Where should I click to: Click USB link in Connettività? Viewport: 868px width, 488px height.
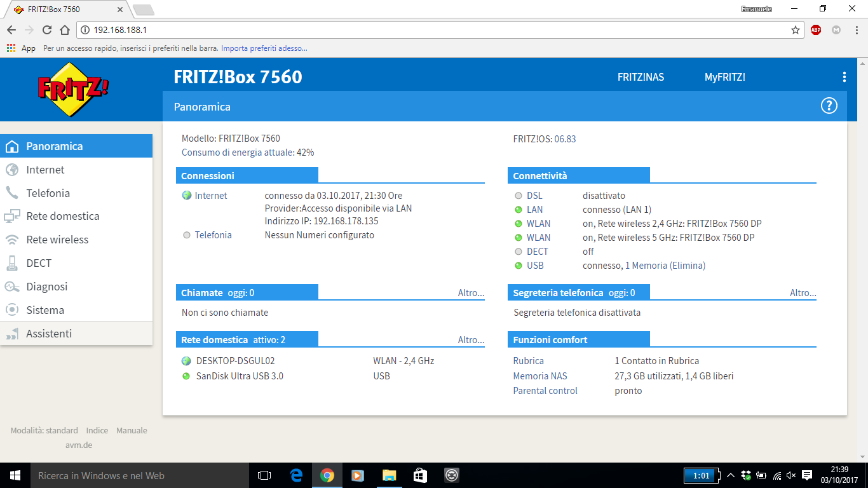coord(535,266)
